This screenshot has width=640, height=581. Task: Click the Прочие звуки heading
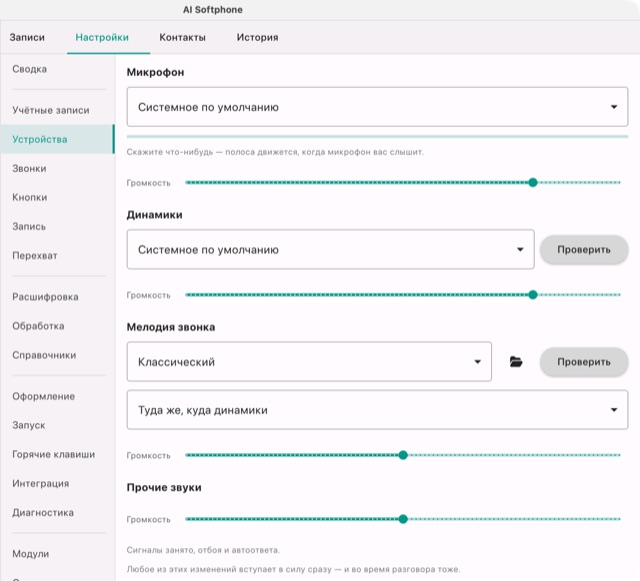point(164,488)
